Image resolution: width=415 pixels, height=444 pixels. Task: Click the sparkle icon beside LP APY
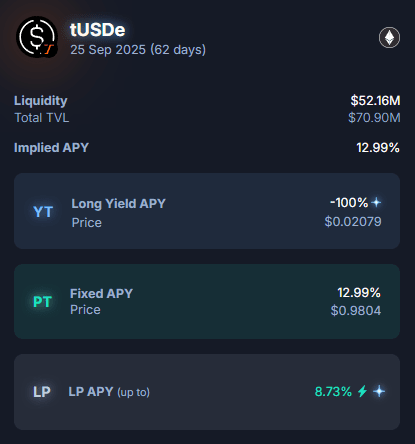click(379, 391)
